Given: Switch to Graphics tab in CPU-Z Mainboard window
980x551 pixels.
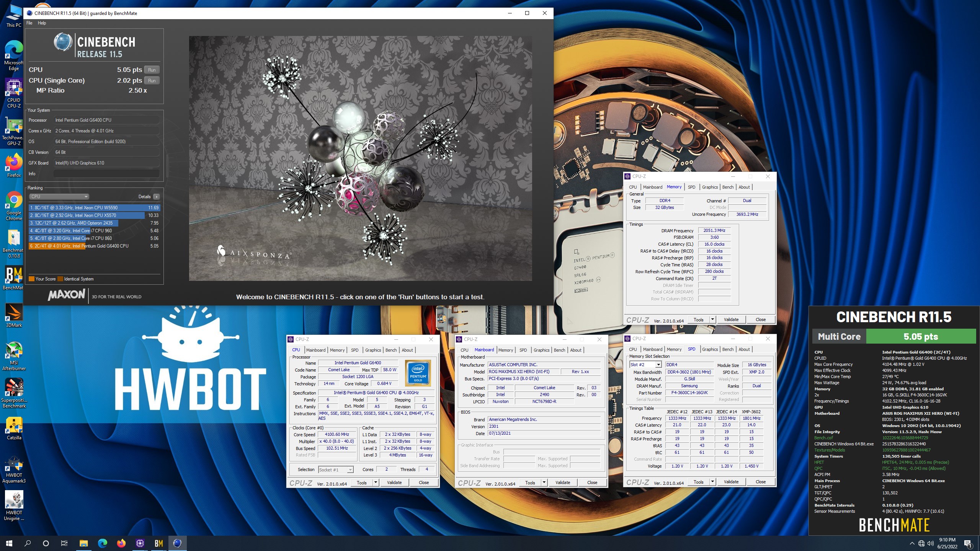Looking at the screenshot, I should click(x=541, y=350).
